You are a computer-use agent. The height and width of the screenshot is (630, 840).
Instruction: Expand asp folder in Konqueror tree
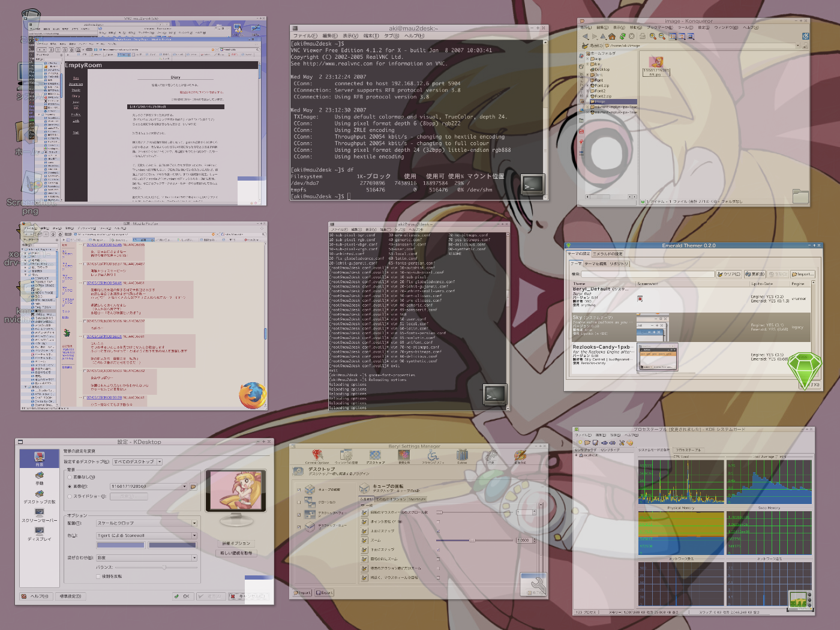pyautogui.click(x=587, y=59)
